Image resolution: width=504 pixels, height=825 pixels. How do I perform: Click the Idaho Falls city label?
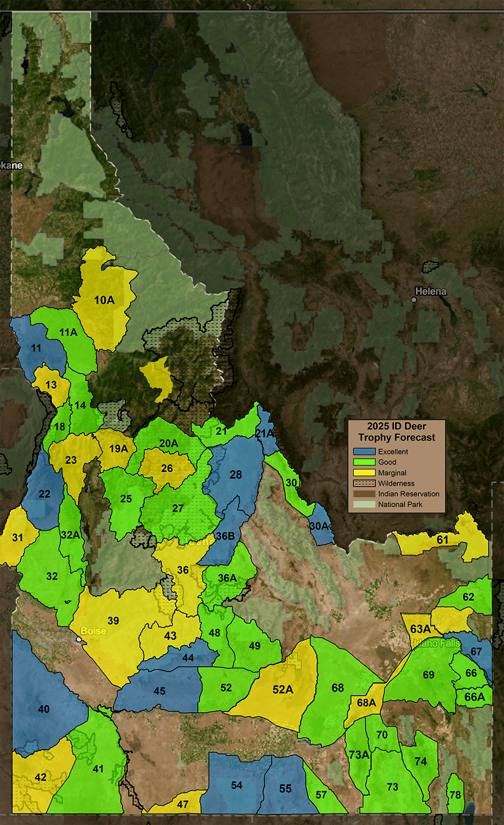point(436,643)
